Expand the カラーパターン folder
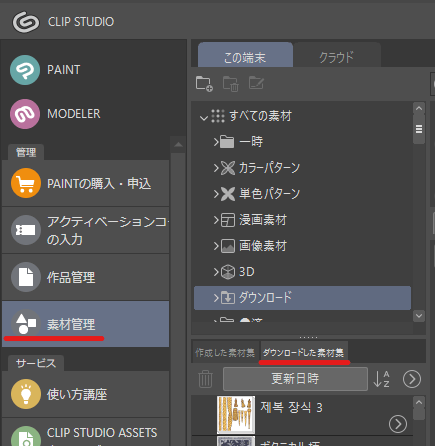435x446 pixels. pos(216,168)
